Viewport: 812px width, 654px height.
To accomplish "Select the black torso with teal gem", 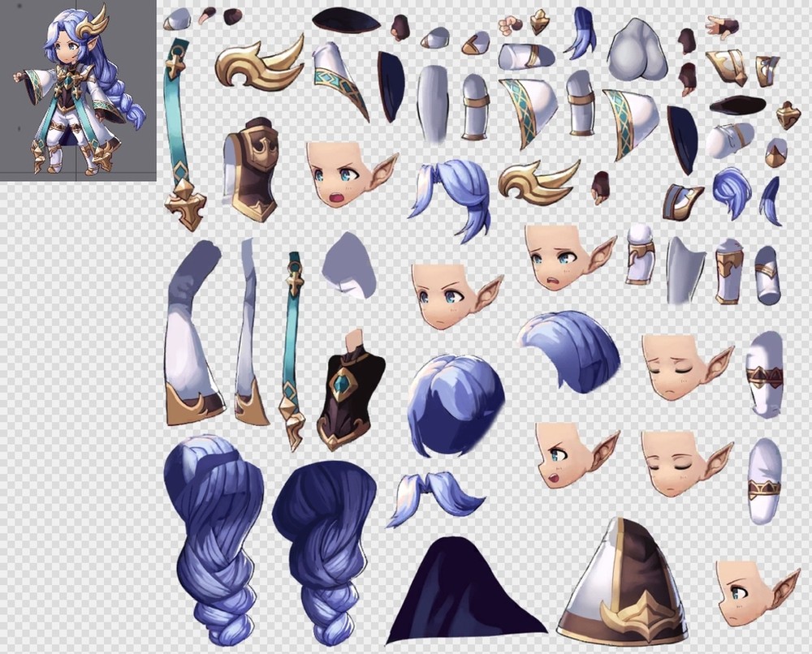I will pyautogui.click(x=351, y=391).
